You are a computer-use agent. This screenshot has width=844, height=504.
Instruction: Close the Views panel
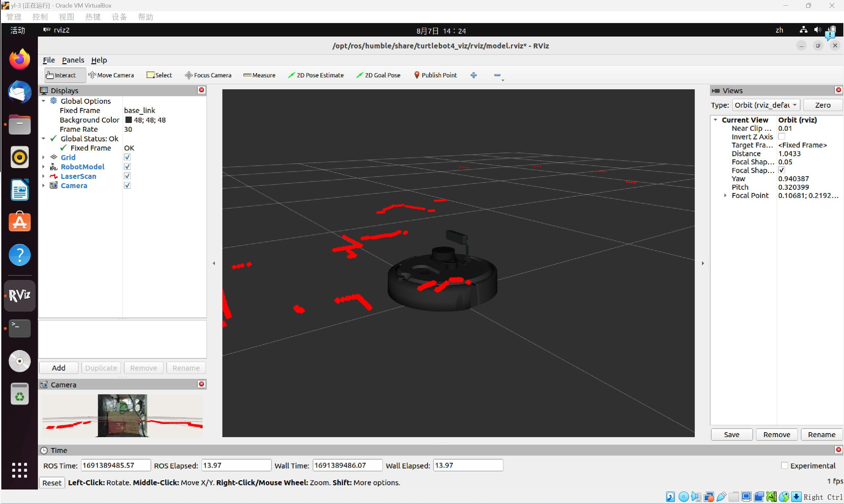coord(838,90)
